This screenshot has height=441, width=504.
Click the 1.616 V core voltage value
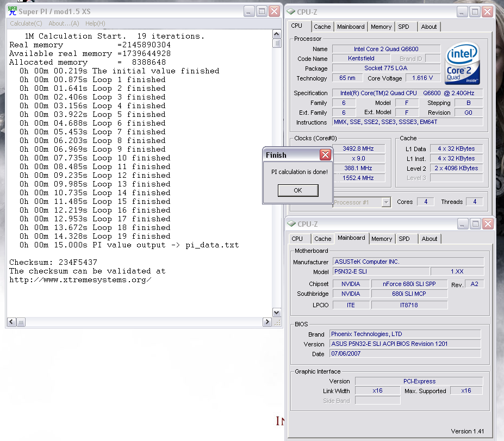(422, 78)
